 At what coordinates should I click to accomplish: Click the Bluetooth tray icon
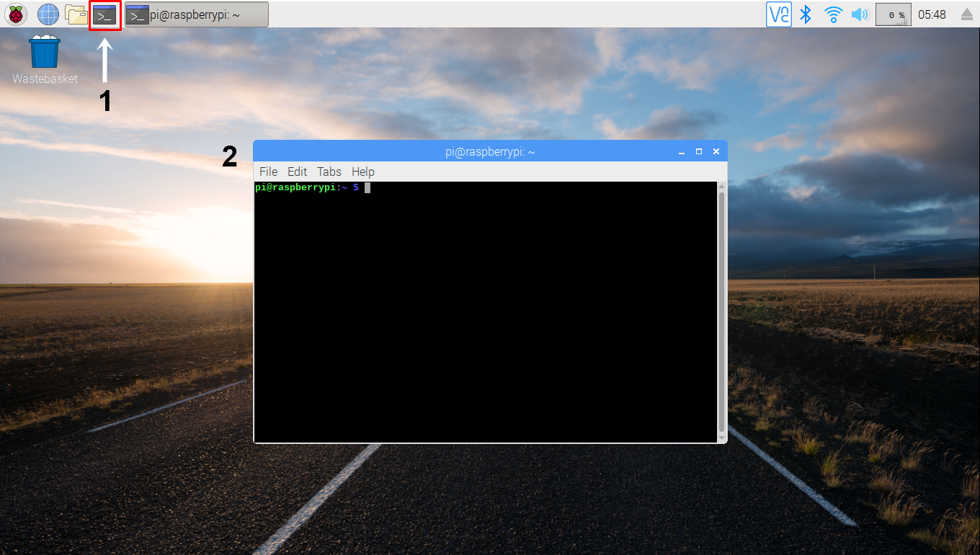click(x=807, y=14)
